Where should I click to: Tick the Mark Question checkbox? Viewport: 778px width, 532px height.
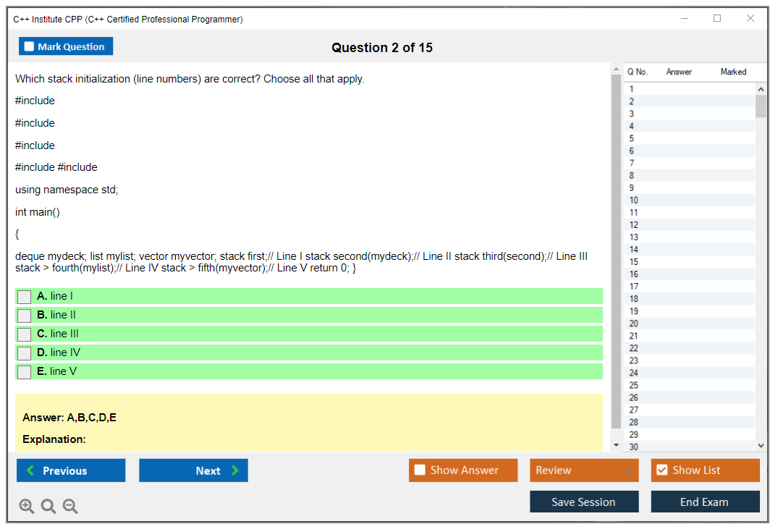click(x=30, y=46)
